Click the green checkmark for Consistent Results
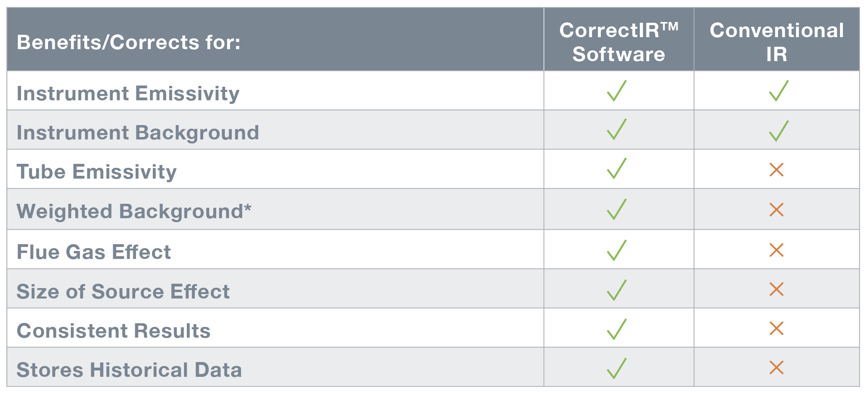868x394 pixels. pos(617,329)
